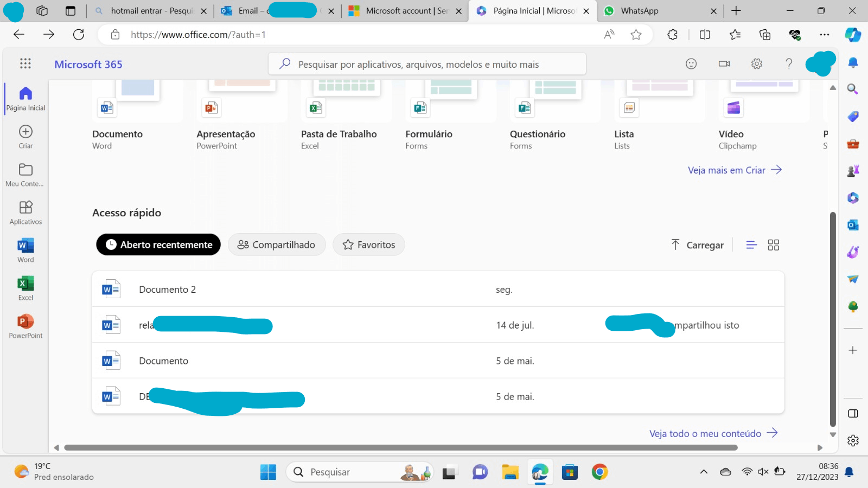The height and width of the screenshot is (488, 868).
Task: Open Copilot in the Edge toolbar
Action: 853,35
